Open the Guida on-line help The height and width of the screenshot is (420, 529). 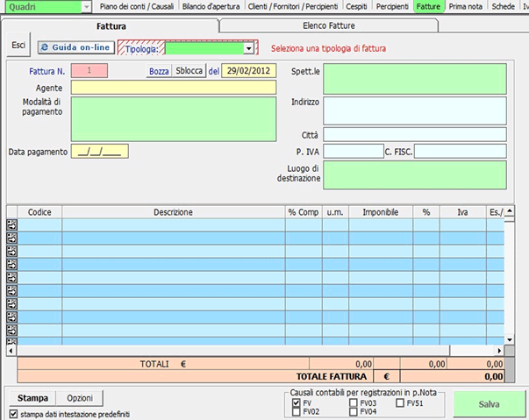tap(76, 47)
